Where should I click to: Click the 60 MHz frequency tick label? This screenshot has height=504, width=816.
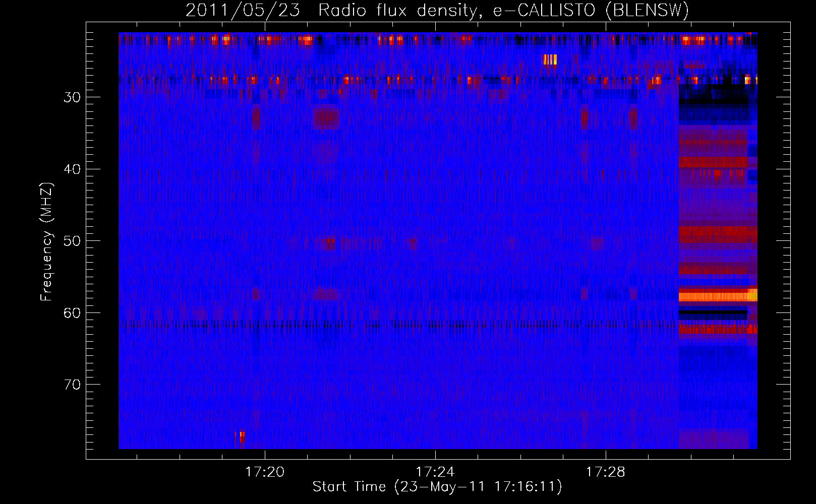tap(72, 313)
